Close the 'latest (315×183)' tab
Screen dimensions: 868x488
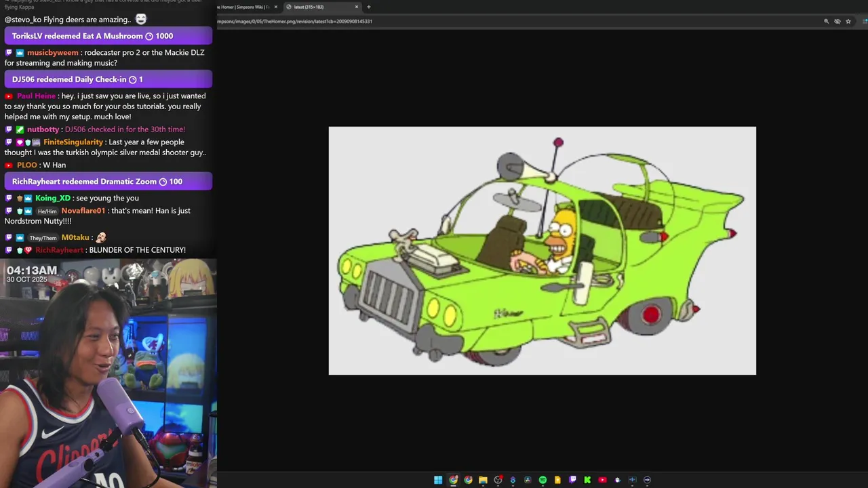pyautogui.click(x=357, y=7)
